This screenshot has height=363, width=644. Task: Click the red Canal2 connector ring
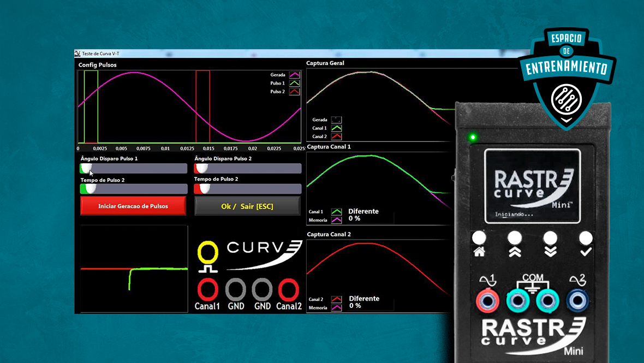(289, 288)
